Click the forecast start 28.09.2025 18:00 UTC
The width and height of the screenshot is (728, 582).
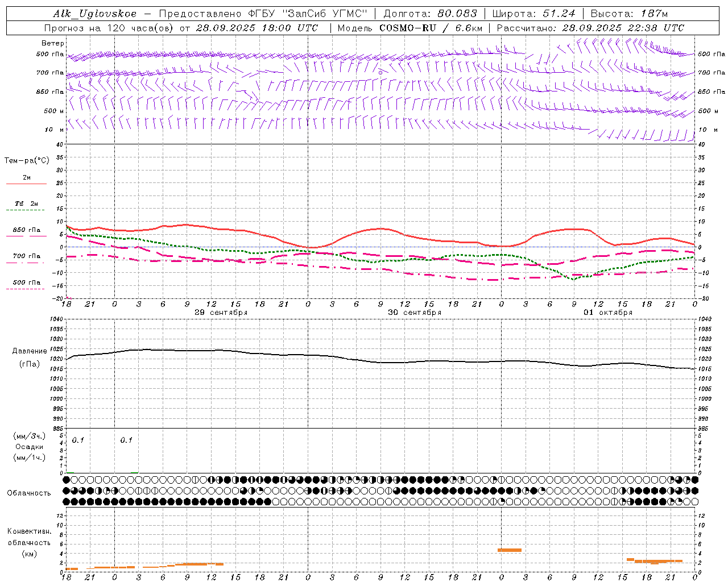point(257,28)
